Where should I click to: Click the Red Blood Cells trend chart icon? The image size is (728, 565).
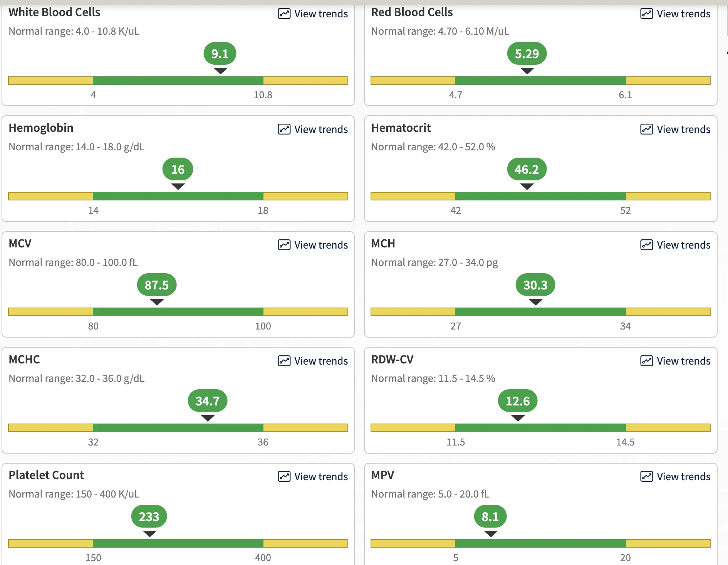[x=647, y=14]
